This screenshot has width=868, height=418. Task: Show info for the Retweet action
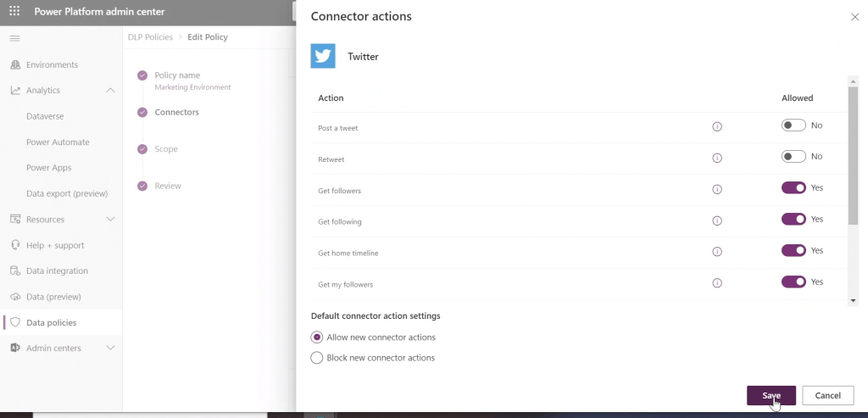(717, 158)
